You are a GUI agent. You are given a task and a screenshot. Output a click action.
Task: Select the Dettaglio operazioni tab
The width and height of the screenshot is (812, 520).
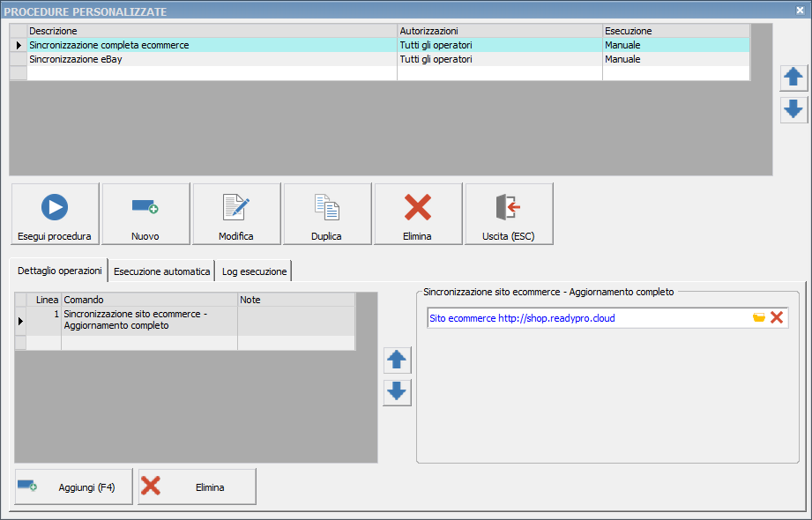[x=60, y=271]
